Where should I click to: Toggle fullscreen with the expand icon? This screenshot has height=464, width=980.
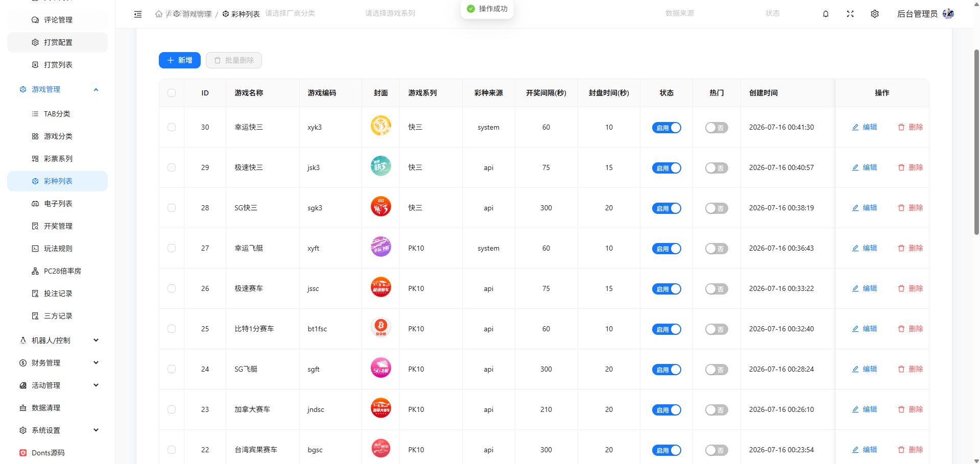pos(850,14)
